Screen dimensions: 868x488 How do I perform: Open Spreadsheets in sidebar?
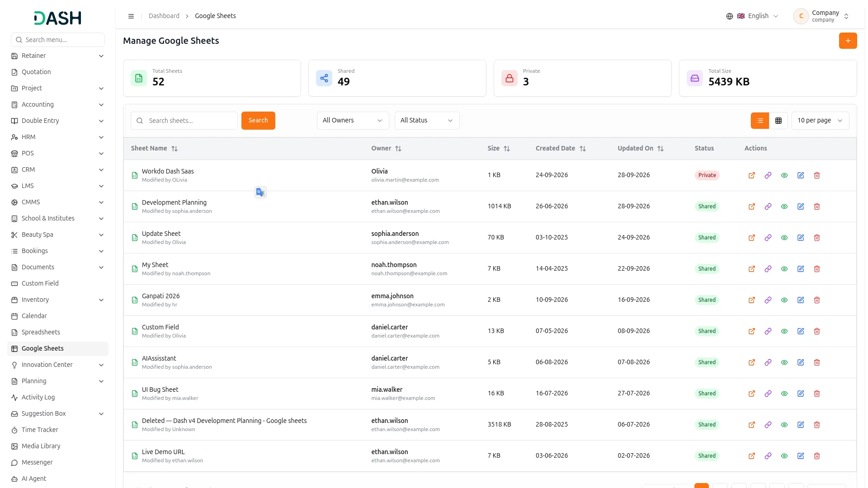point(58,333)
